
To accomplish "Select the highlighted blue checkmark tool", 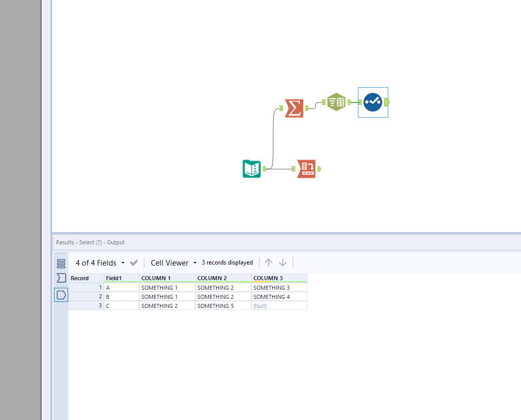I will (373, 102).
